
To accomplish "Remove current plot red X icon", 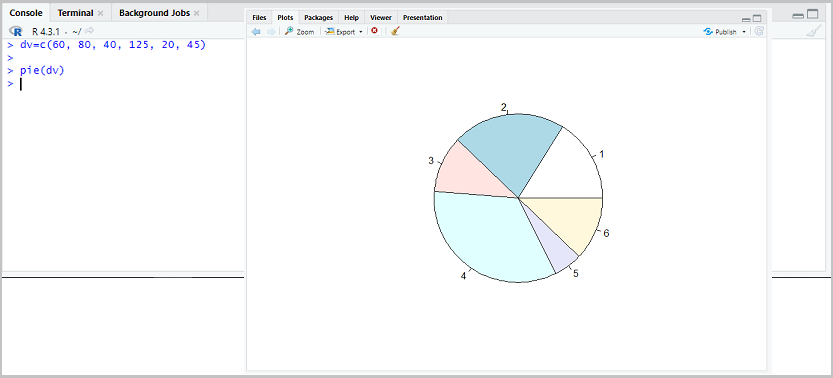I will click(x=375, y=31).
